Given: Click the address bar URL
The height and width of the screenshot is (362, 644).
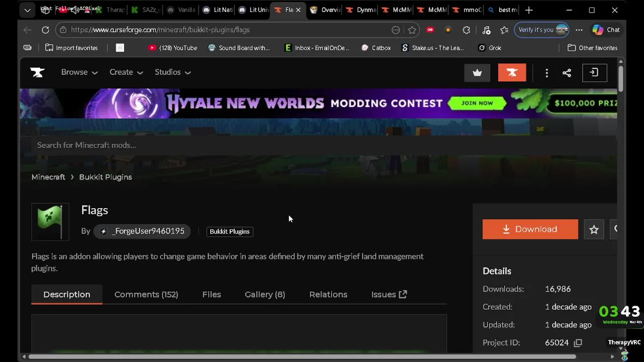Looking at the screenshot, I should pos(160,30).
